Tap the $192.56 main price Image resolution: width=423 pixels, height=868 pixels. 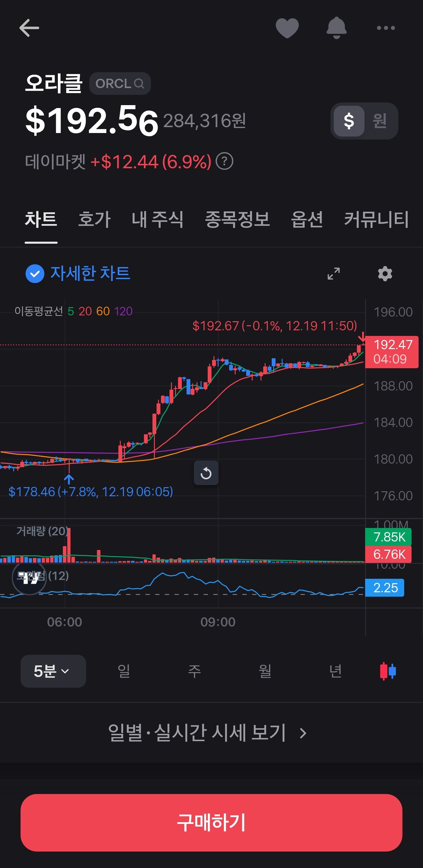coord(92,120)
